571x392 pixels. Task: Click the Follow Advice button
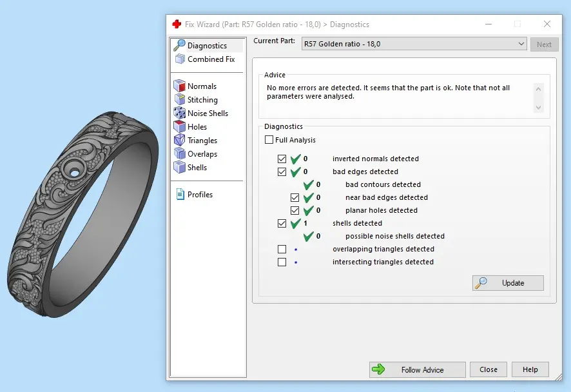(x=418, y=370)
